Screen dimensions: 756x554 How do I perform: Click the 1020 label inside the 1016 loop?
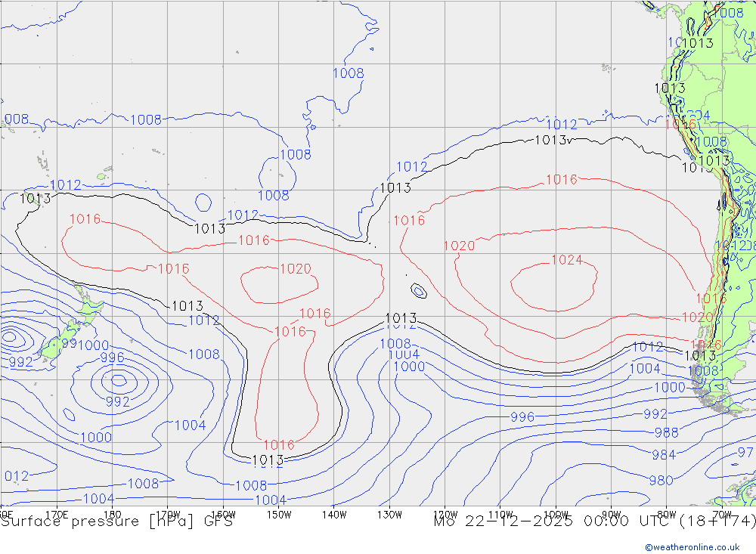296,268
